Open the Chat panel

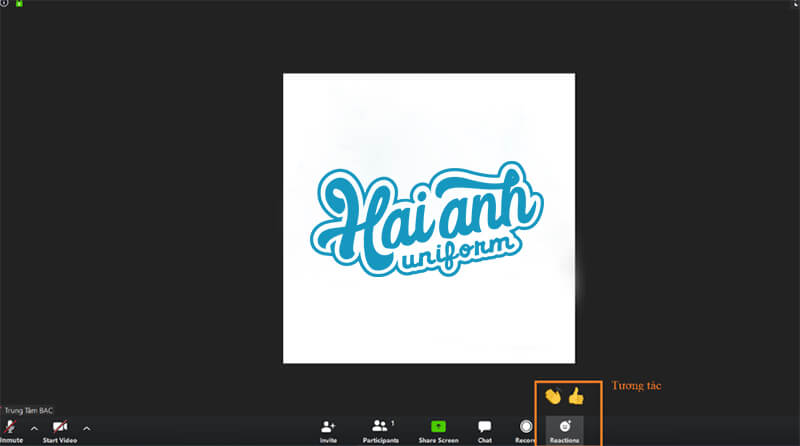click(x=485, y=431)
